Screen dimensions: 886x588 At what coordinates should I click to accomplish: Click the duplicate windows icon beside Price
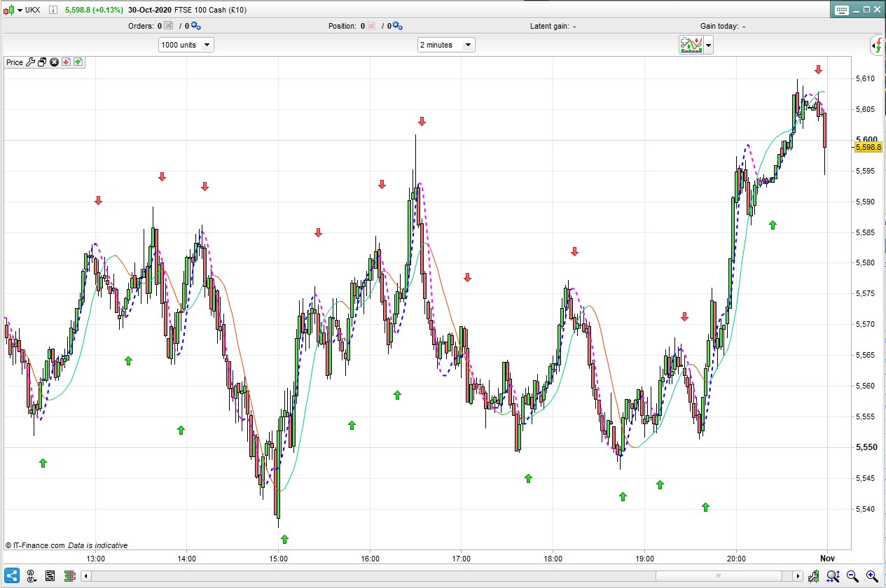42,62
